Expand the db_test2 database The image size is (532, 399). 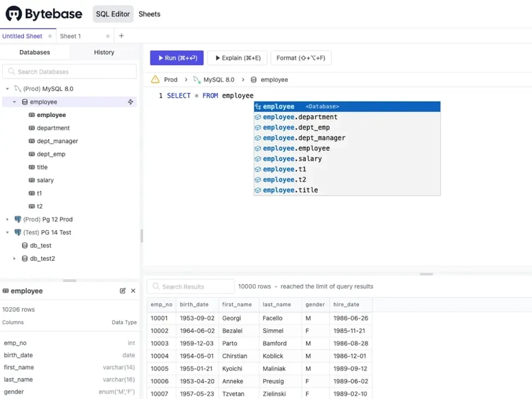(15, 259)
